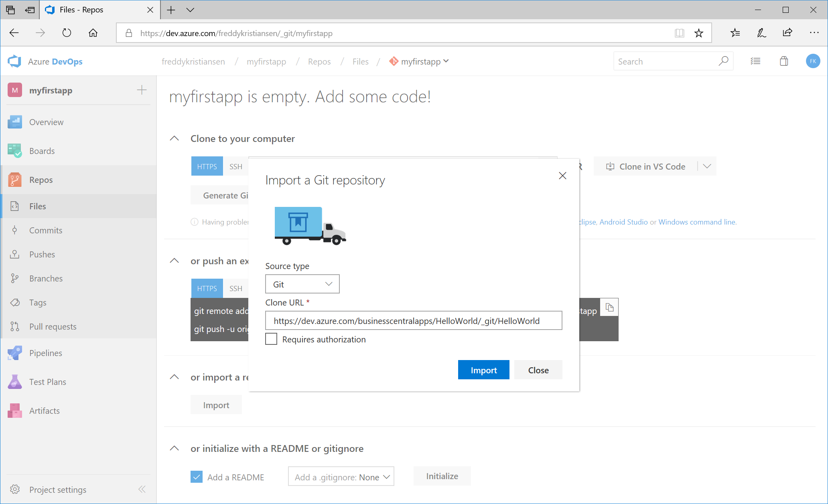
Task: Collapse the sidebar with double chevron
Action: 142,489
